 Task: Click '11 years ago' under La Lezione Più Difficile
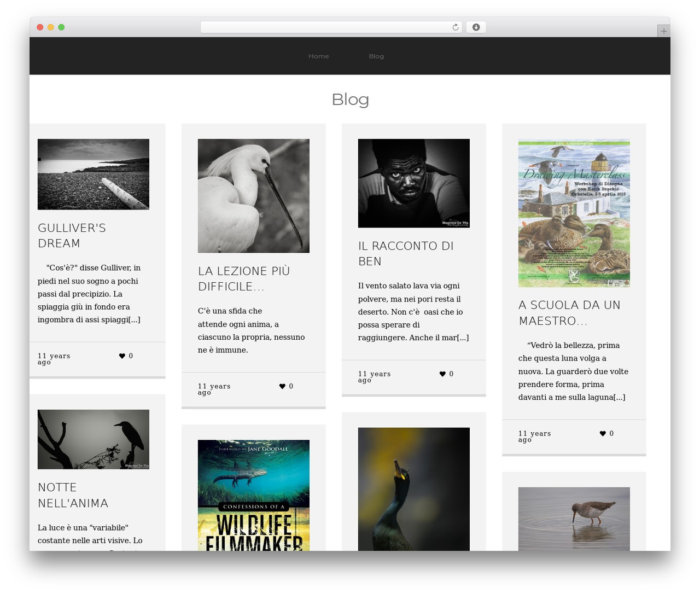(214, 389)
